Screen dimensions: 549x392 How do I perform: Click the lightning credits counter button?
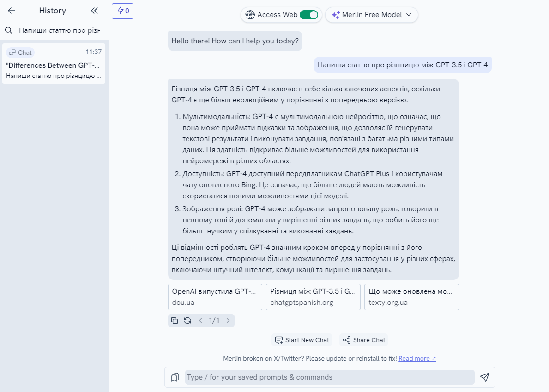(x=122, y=11)
